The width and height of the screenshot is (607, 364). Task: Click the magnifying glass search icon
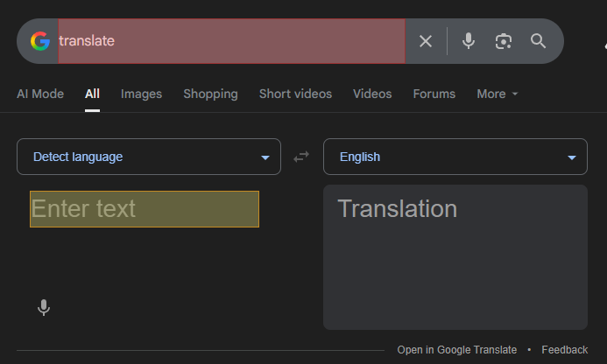click(x=539, y=41)
